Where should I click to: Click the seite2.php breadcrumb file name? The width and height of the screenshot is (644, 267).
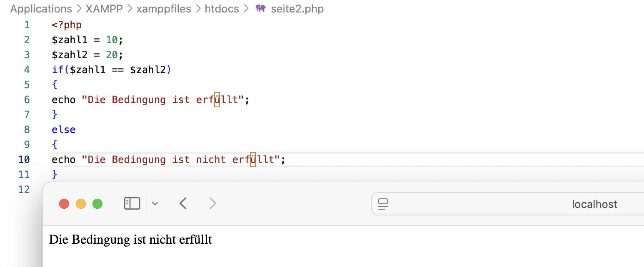pyautogui.click(x=297, y=9)
